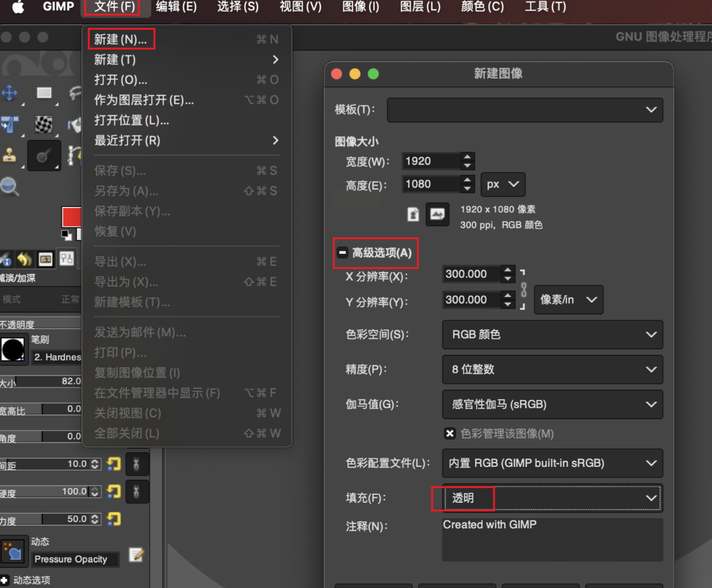The width and height of the screenshot is (712, 588).
Task: Set image orientation to landscape
Action: (x=438, y=214)
